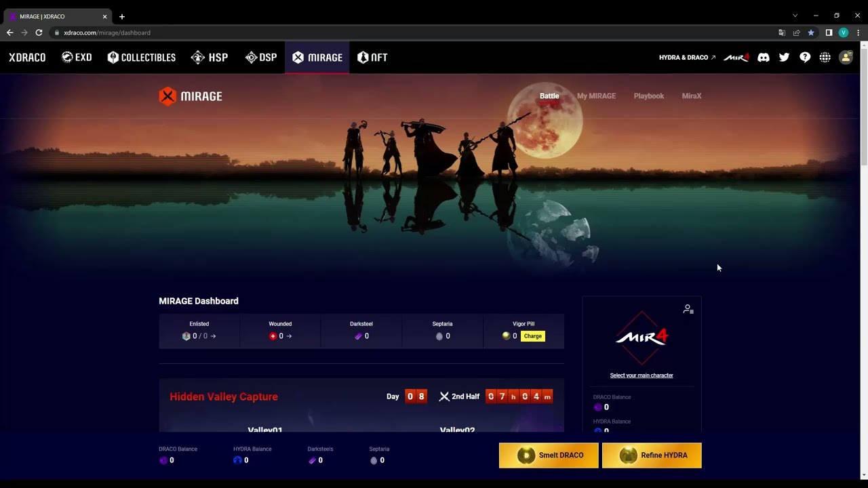This screenshot has width=868, height=488.
Task: Open the MiraX tab
Action: (x=692, y=96)
